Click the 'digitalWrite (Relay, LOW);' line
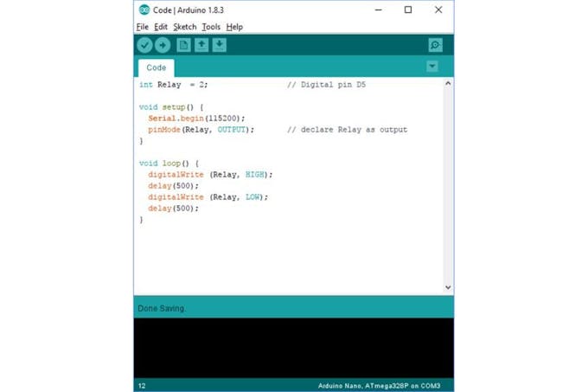This screenshot has width=588, height=392. click(x=208, y=197)
